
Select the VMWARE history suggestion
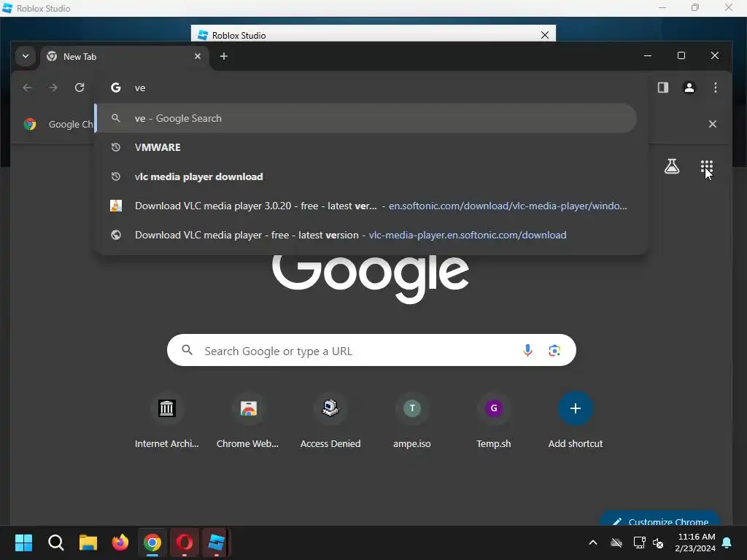click(366, 147)
